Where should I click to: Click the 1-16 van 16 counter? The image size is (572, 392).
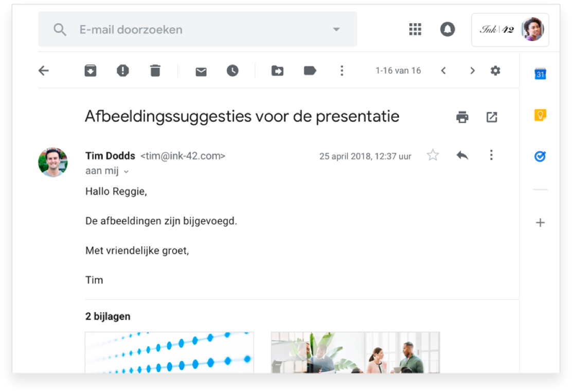pyautogui.click(x=398, y=70)
